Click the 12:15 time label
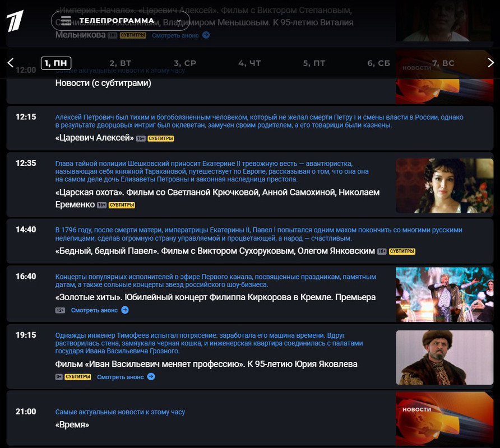500x448 pixels. [x=26, y=117]
